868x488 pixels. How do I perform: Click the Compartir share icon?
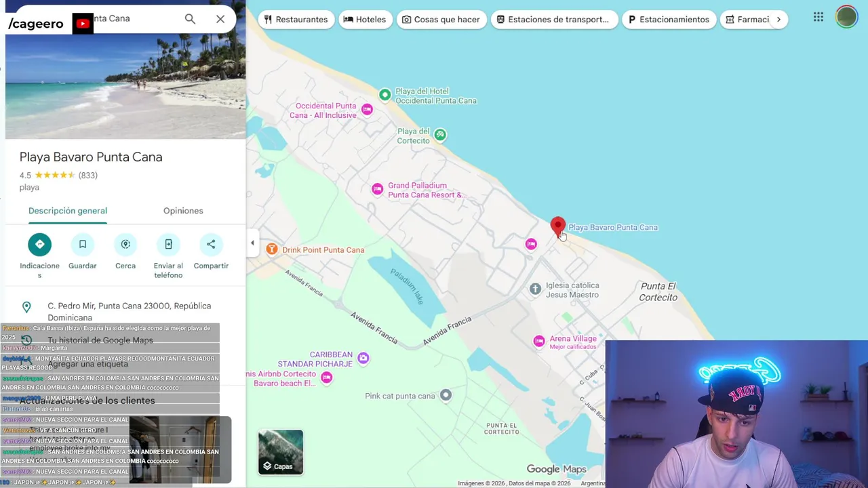(x=211, y=244)
